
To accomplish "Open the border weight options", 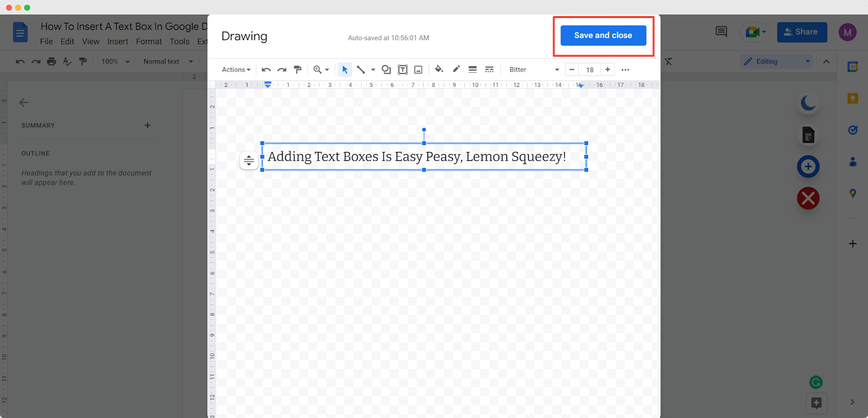I will pyautogui.click(x=473, y=69).
